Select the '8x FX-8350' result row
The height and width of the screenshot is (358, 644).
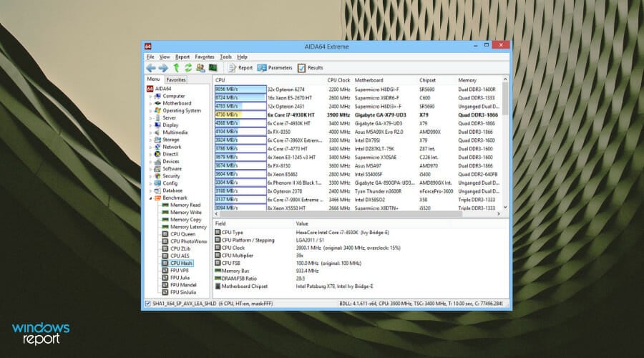357,132
